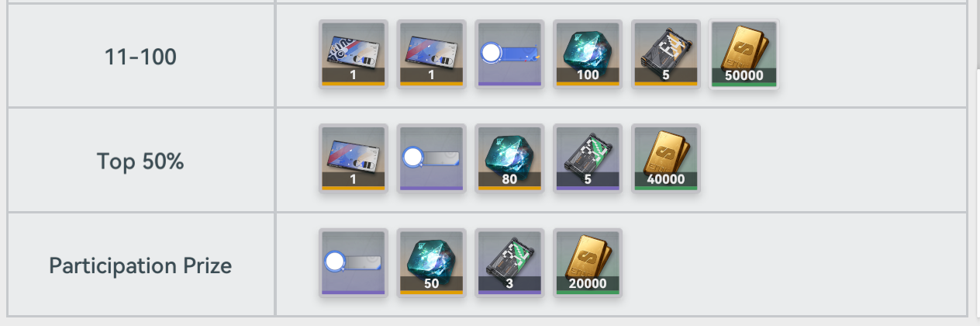
Task: Click the Top 50% rank label
Action: (x=141, y=161)
